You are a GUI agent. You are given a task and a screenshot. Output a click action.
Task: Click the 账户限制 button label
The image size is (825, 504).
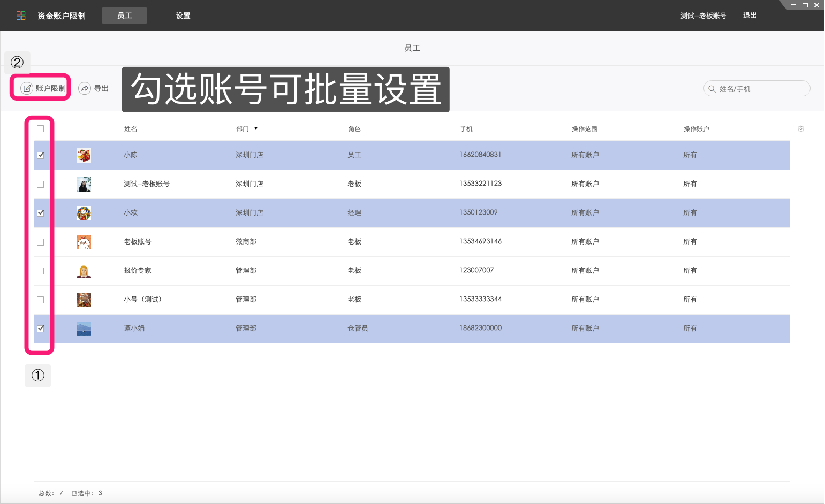[x=51, y=88]
